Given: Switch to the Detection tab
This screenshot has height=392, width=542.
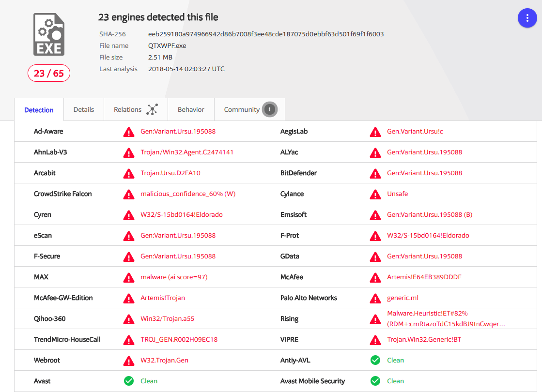Looking at the screenshot, I should (x=39, y=110).
